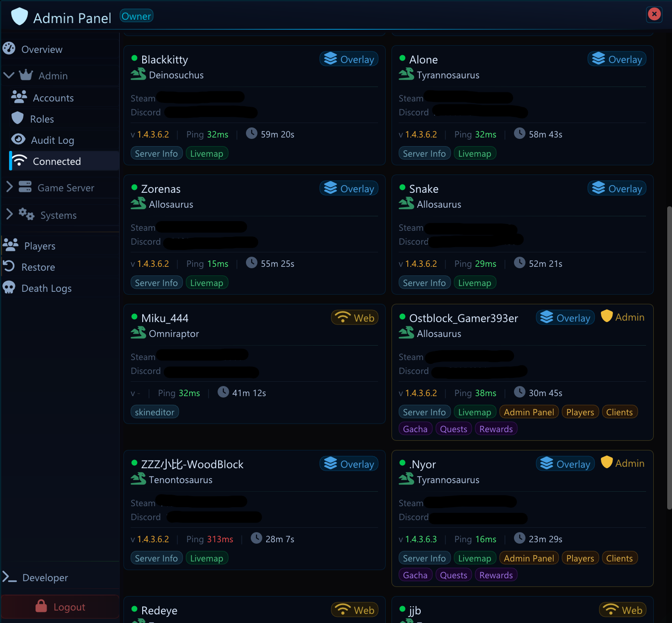Click Ostblock_Gamer393er's Admin shield badge
Screen dimensions: 672x623
tap(623, 317)
